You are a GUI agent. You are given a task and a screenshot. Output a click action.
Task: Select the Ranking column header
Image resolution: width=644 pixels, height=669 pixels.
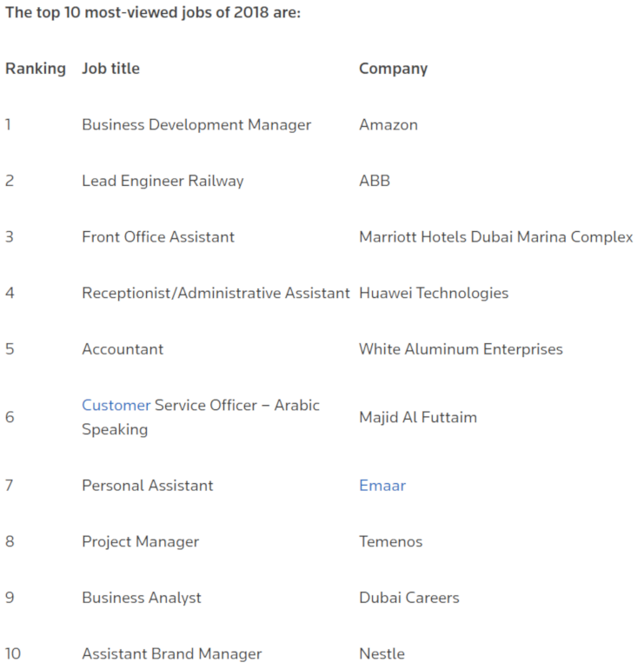click(x=36, y=69)
